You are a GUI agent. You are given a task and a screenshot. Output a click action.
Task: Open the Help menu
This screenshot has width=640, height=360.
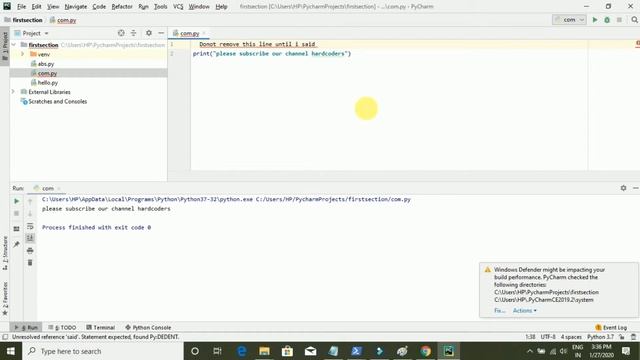click(x=221, y=7)
